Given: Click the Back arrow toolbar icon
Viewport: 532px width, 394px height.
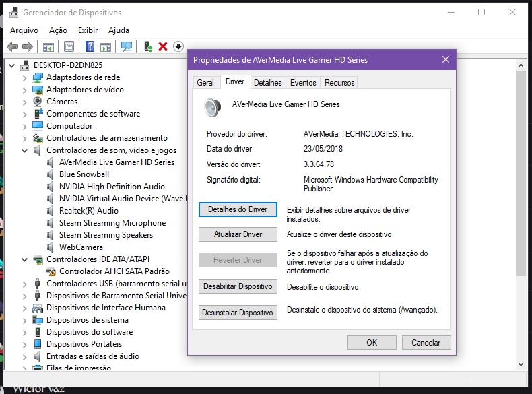Looking at the screenshot, I should coord(12,46).
